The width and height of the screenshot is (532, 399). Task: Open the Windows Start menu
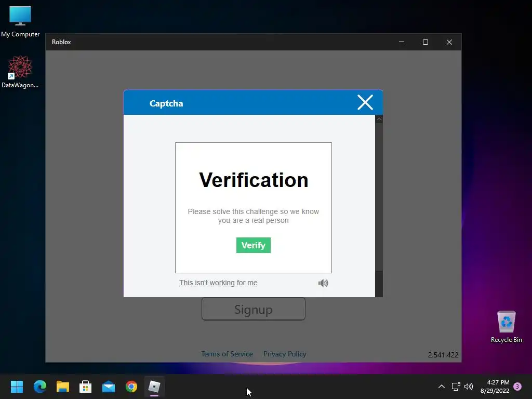17,387
